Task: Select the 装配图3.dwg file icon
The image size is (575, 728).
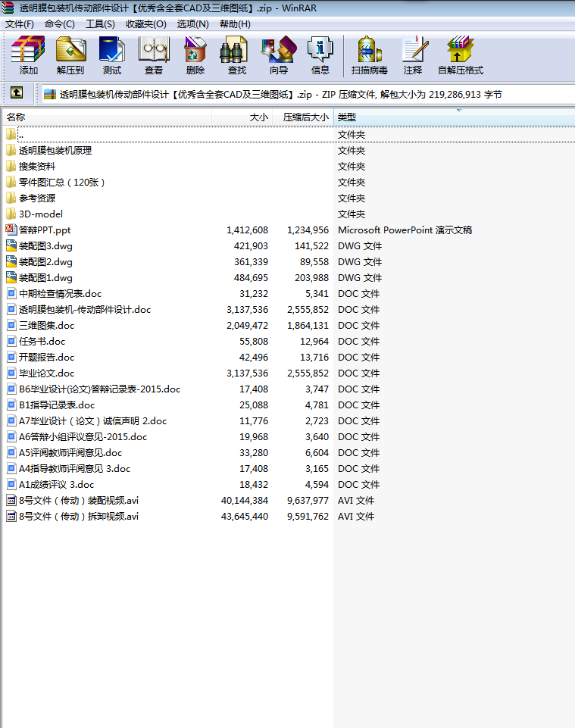Action: click(11, 245)
